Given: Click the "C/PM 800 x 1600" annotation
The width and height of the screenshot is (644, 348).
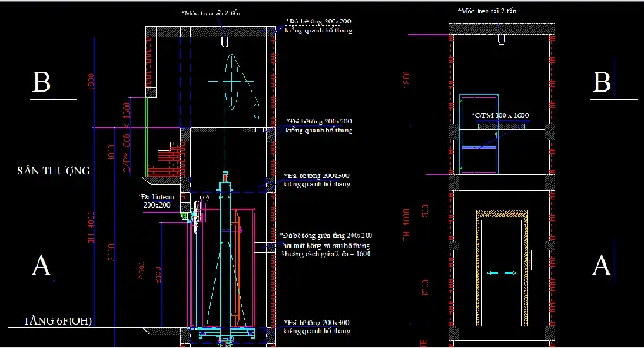Looking at the screenshot, I should [500, 115].
